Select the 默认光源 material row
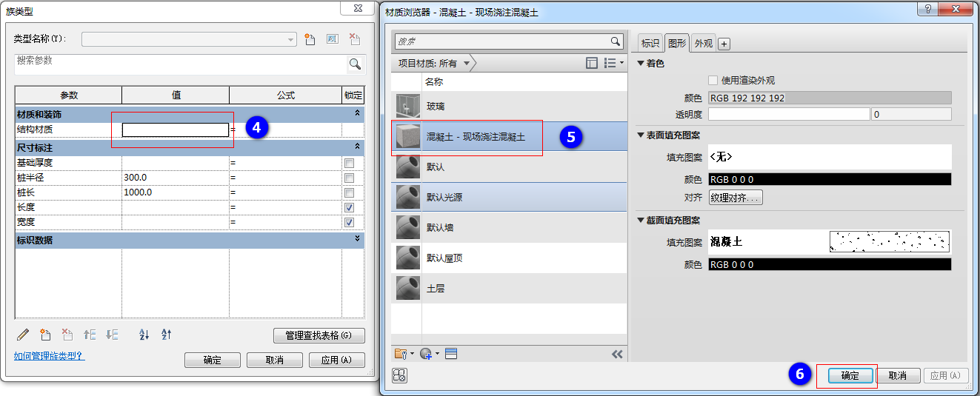 point(509,198)
